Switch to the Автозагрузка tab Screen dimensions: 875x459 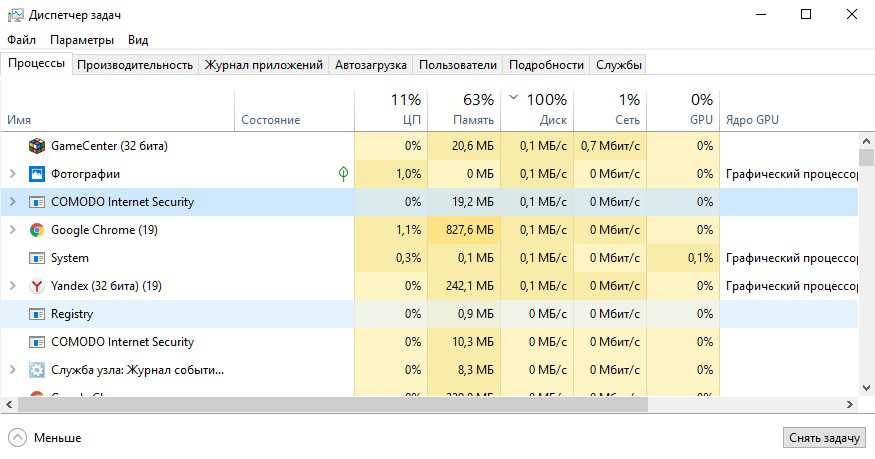[371, 65]
